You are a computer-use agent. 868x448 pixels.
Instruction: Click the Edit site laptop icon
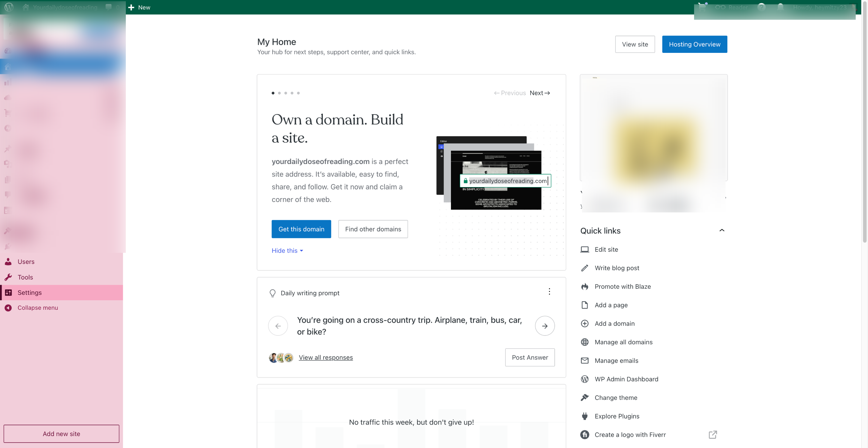coord(585,250)
